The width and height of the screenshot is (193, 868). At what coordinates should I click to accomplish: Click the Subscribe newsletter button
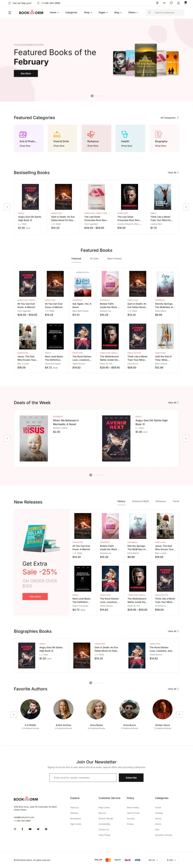coord(131,777)
